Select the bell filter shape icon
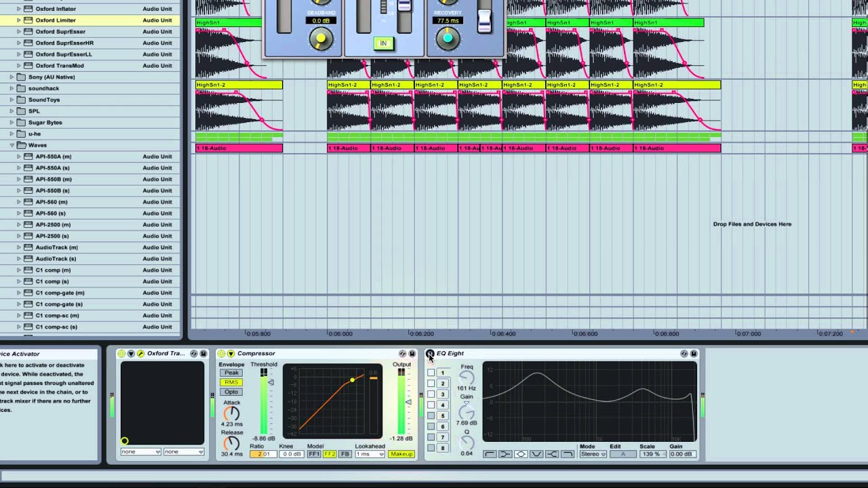Screen dimensions: 868x488 (521, 454)
